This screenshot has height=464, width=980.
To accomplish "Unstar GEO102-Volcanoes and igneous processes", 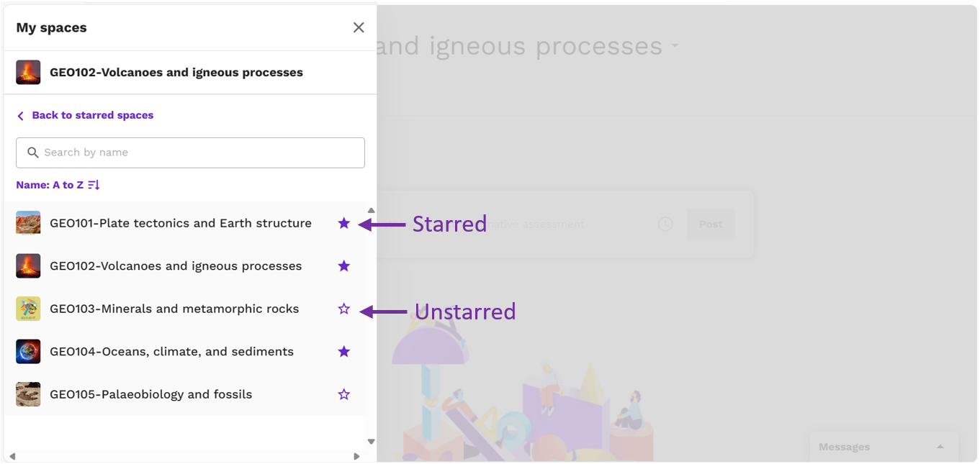I will [344, 265].
